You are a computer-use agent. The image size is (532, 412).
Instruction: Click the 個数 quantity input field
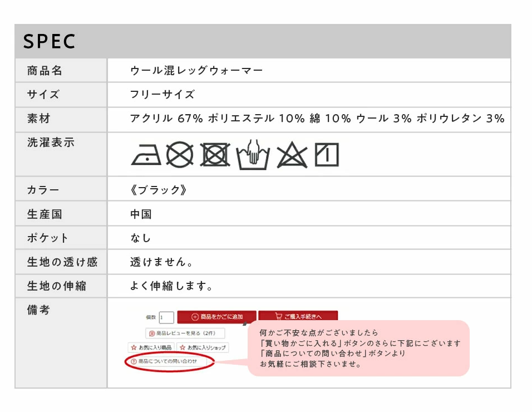click(x=166, y=317)
